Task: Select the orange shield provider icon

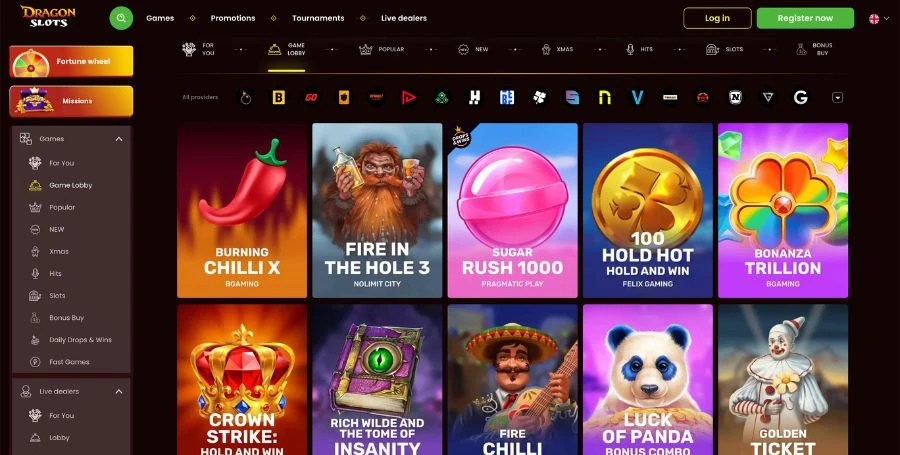Action: pos(344,98)
